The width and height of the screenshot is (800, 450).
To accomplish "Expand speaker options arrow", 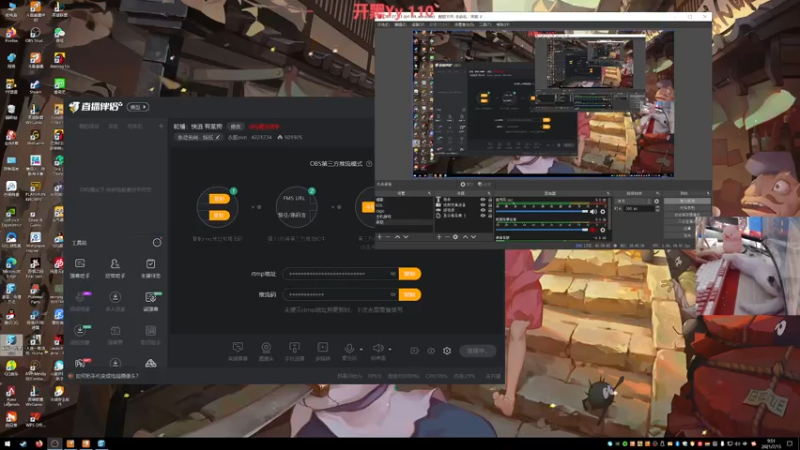I will tap(390, 349).
